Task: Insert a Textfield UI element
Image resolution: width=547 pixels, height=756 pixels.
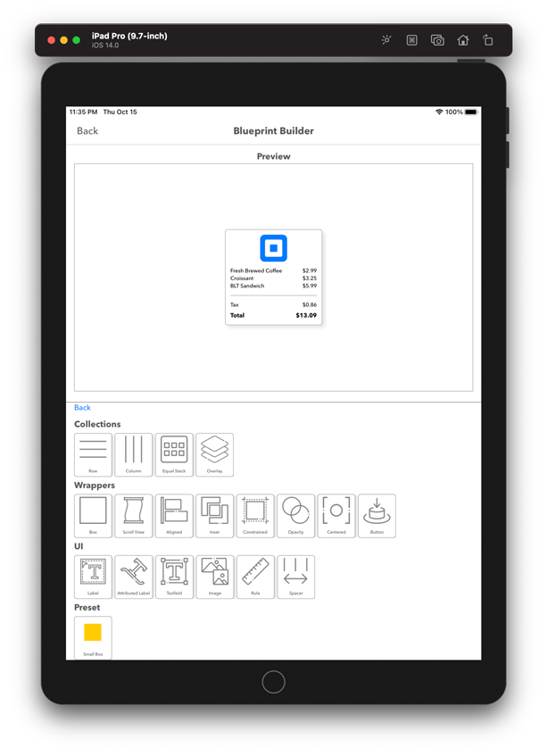Action: (x=174, y=577)
